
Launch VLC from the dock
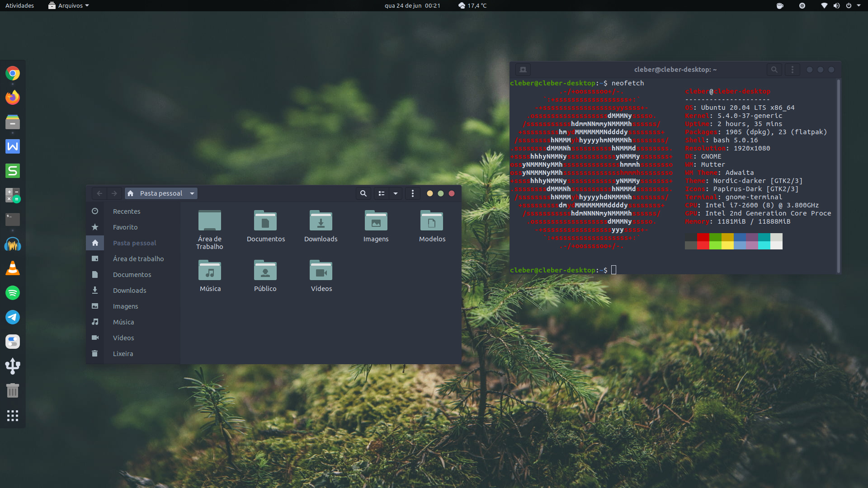click(x=13, y=268)
